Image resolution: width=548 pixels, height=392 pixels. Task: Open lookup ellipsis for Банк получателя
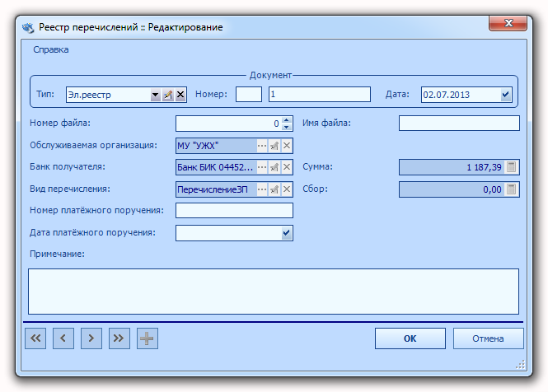tap(262, 167)
